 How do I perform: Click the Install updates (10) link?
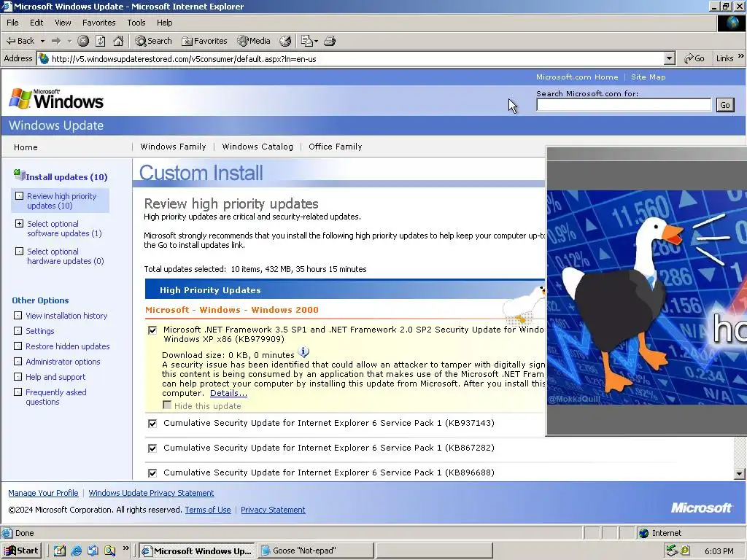coord(66,176)
